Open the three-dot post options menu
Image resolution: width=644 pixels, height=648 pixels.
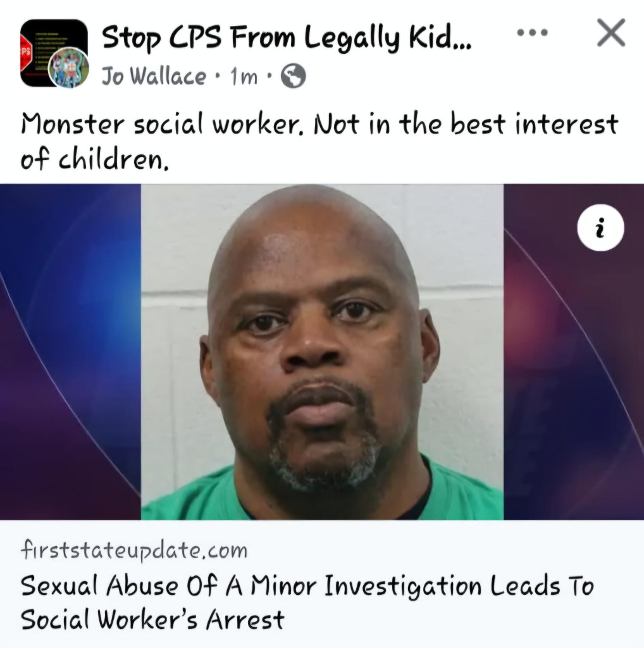(533, 32)
